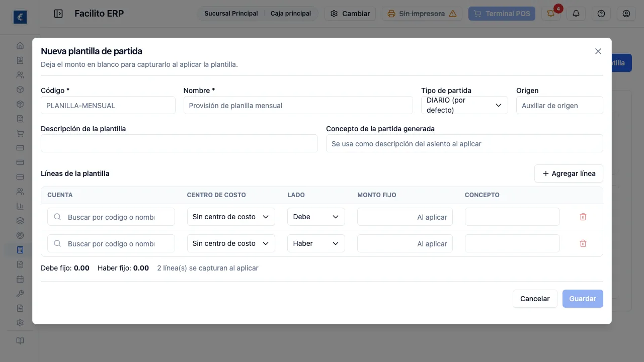
Task: Delete the Haber line with its trash icon
Action: [x=583, y=243]
